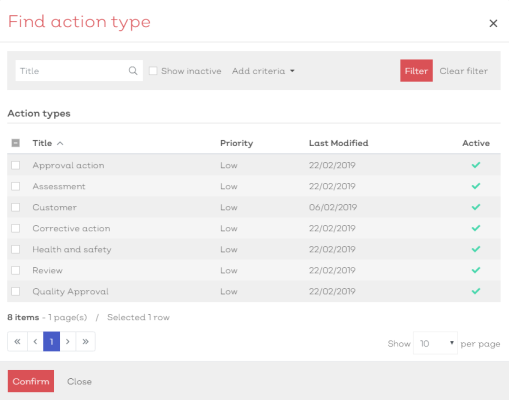Viewport: 509px width, 400px height.
Task: Sort by Last Modified column header
Action: point(339,143)
